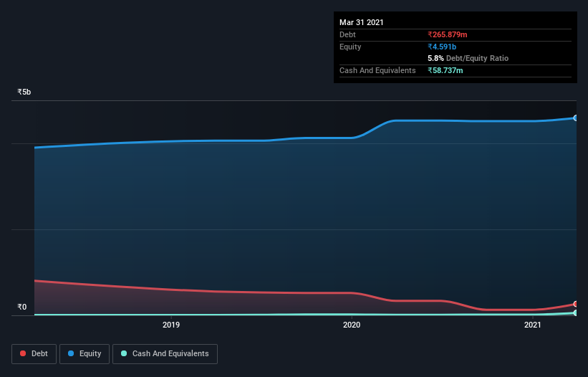Click the Equity label in the tooltip

pos(350,47)
